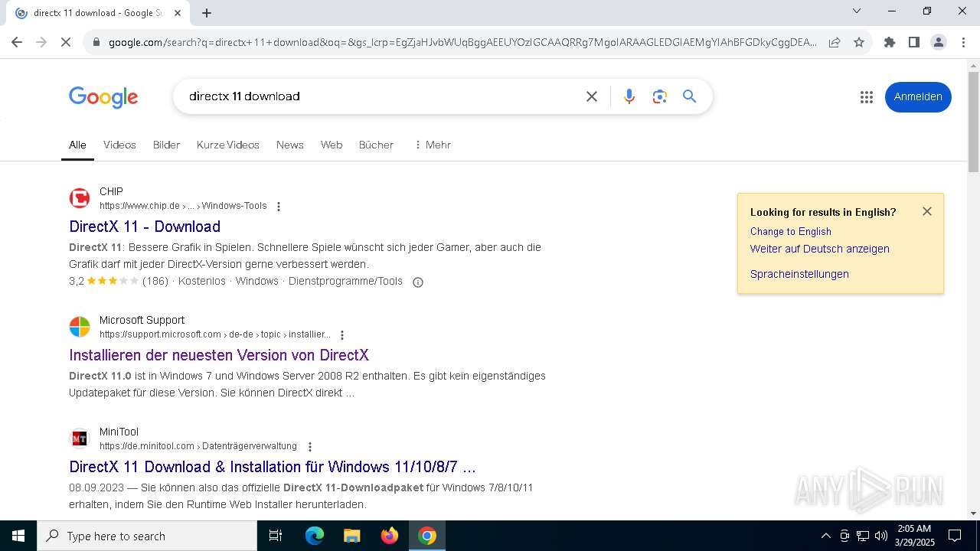Click the info icon next to Dienstprogramme/Tools
Screen dimensions: 980x551
coord(418,282)
